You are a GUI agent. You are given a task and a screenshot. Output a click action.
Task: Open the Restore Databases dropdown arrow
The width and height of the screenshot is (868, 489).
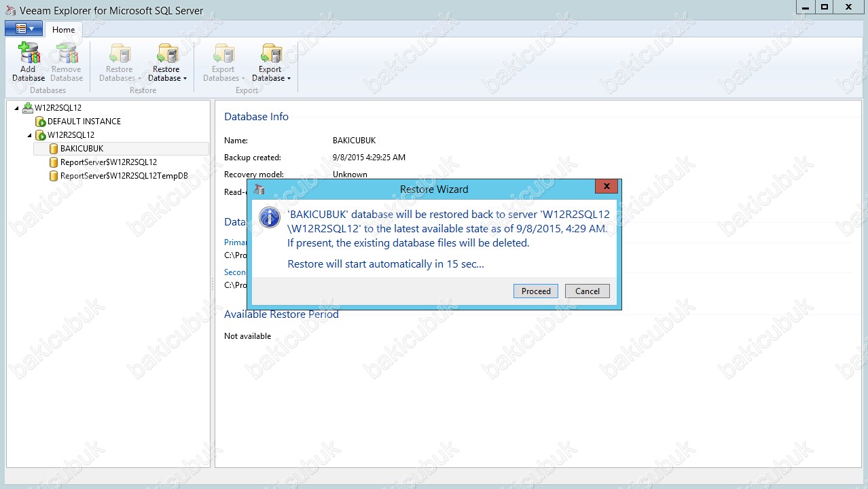pyautogui.click(x=139, y=79)
